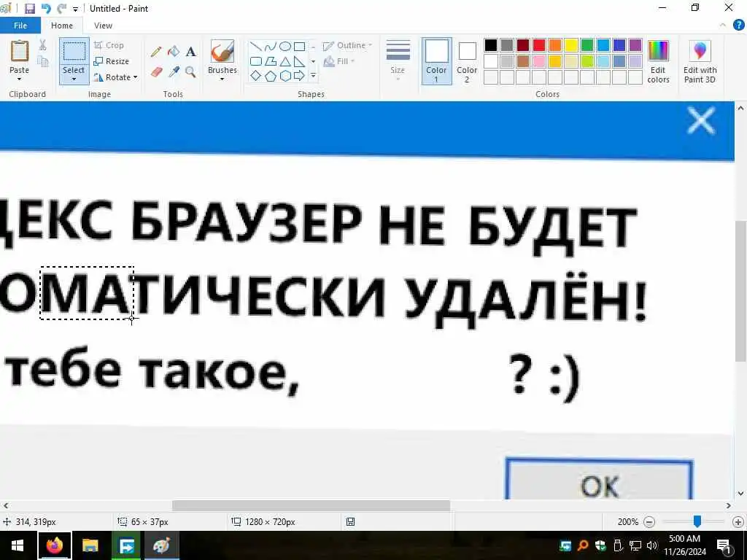Image resolution: width=747 pixels, height=560 pixels.
Task: Choose the Triangle shape
Action: tap(285, 61)
